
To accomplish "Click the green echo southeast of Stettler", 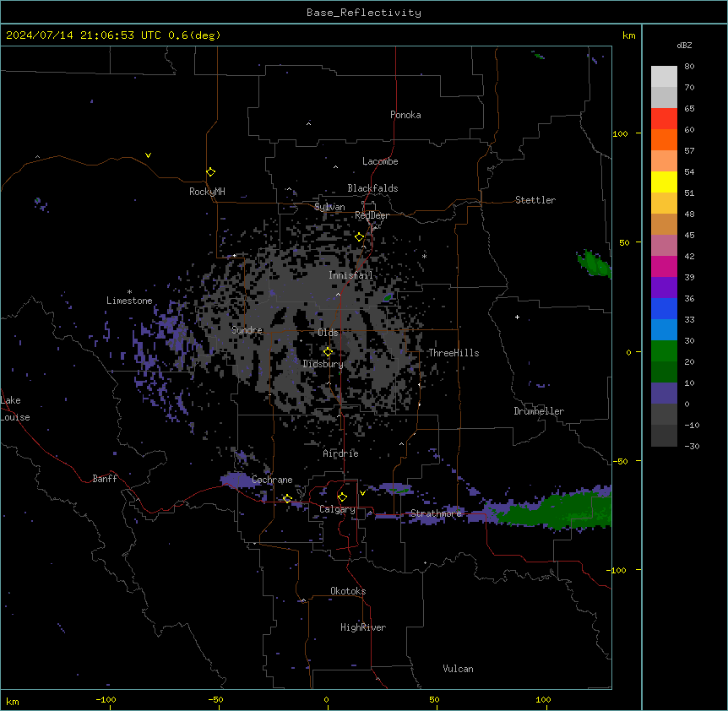I will 595,263.
